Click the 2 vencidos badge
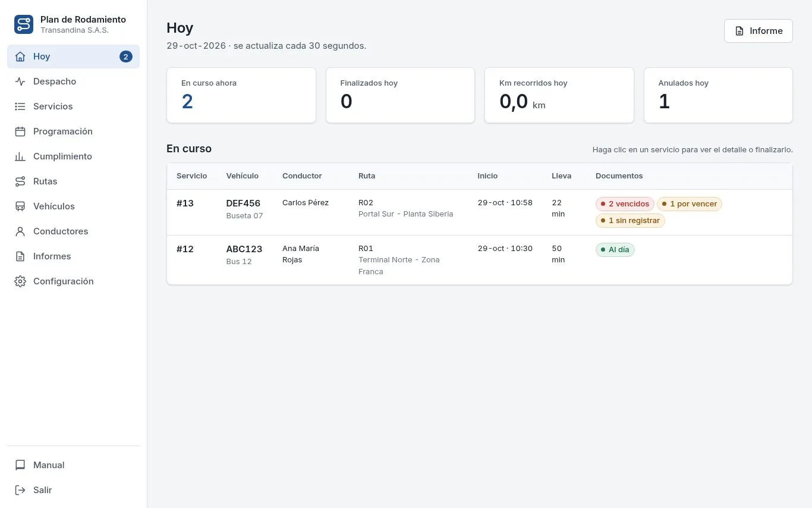This screenshot has width=812, height=508. click(x=625, y=204)
